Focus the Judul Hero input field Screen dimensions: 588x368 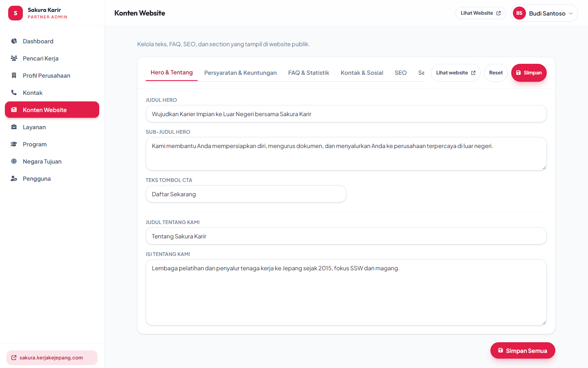(346, 114)
